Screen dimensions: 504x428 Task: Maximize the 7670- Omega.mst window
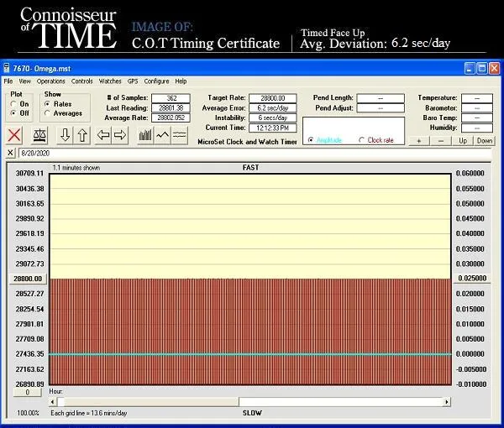point(482,68)
